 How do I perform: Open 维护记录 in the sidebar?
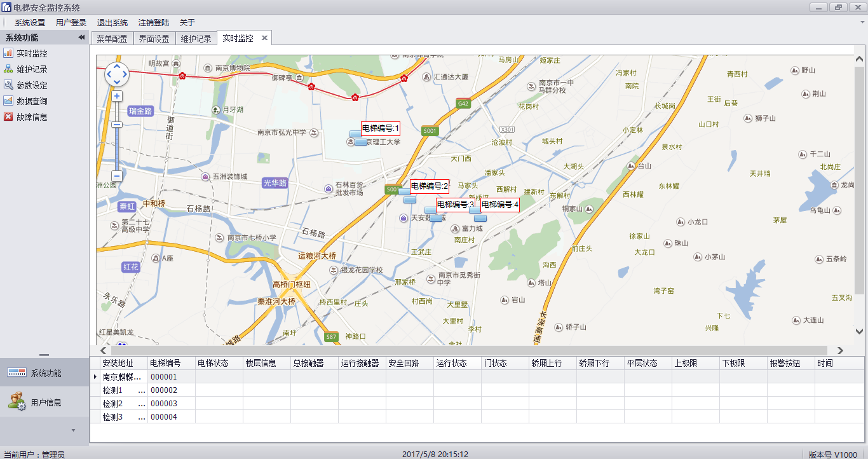pos(32,69)
